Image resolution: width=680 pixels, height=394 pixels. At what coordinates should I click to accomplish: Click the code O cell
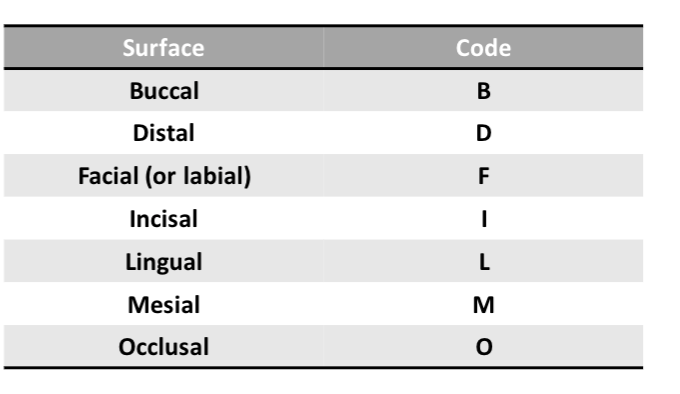tap(483, 346)
